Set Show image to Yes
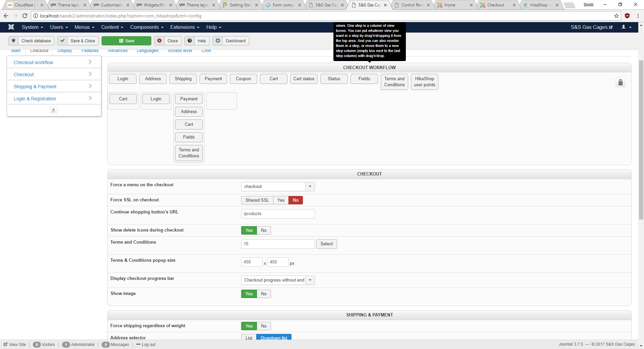The height and width of the screenshot is (349, 644). [x=249, y=294]
